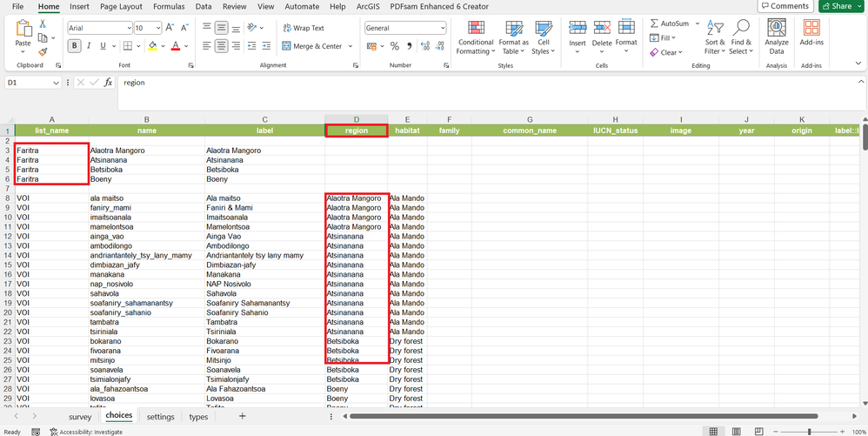
Task: Switch to Page Break Preview
Action: point(759,432)
